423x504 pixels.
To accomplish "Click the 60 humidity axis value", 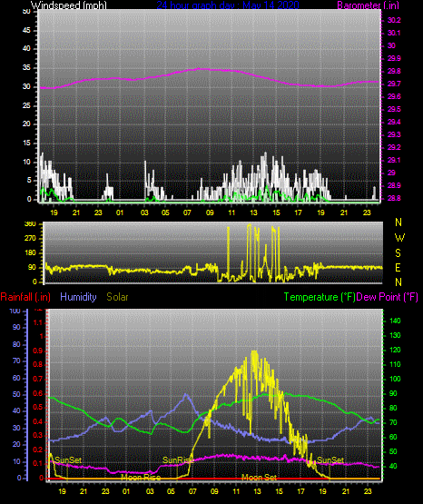I will click(x=16, y=378).
